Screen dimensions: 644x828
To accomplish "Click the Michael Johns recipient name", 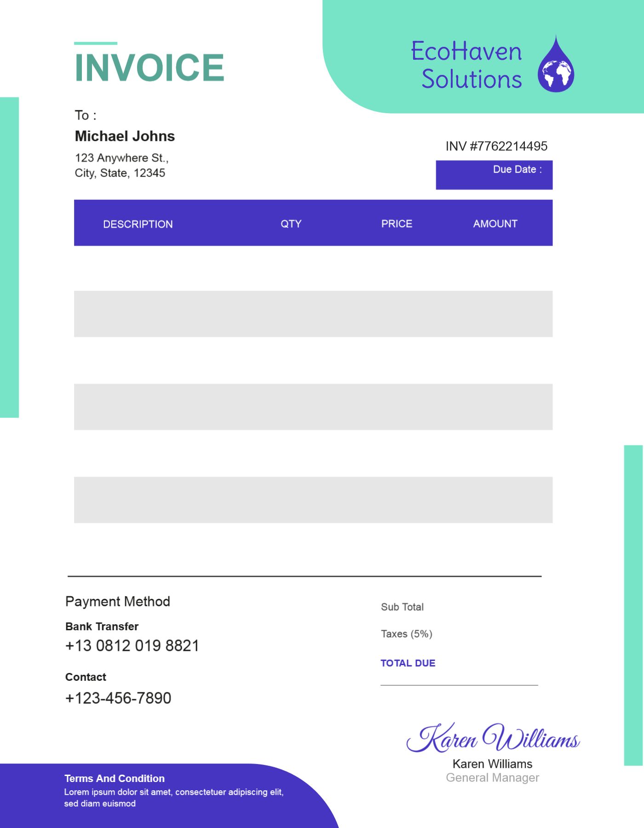I will [x=125, y=136].
